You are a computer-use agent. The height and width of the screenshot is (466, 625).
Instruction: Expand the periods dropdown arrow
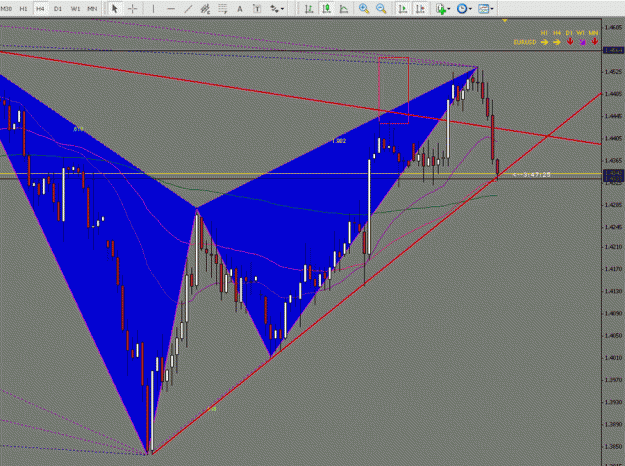(471, 9)
